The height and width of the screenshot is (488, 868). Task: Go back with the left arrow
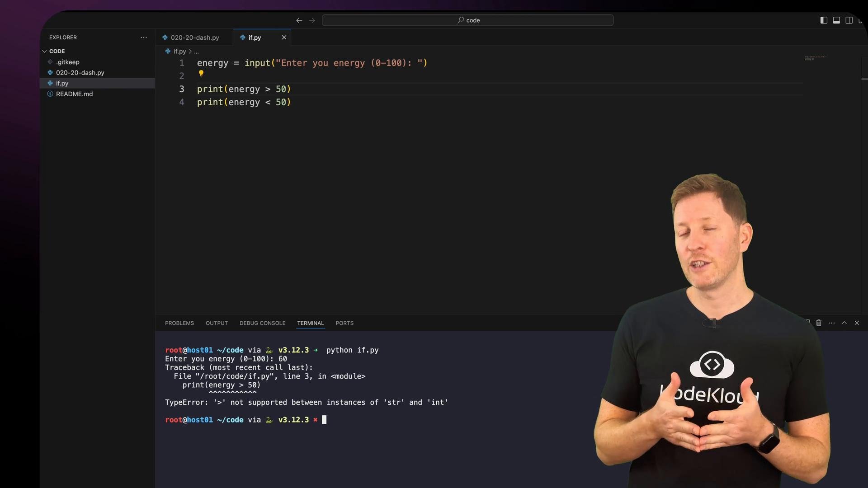pos(299,20)
